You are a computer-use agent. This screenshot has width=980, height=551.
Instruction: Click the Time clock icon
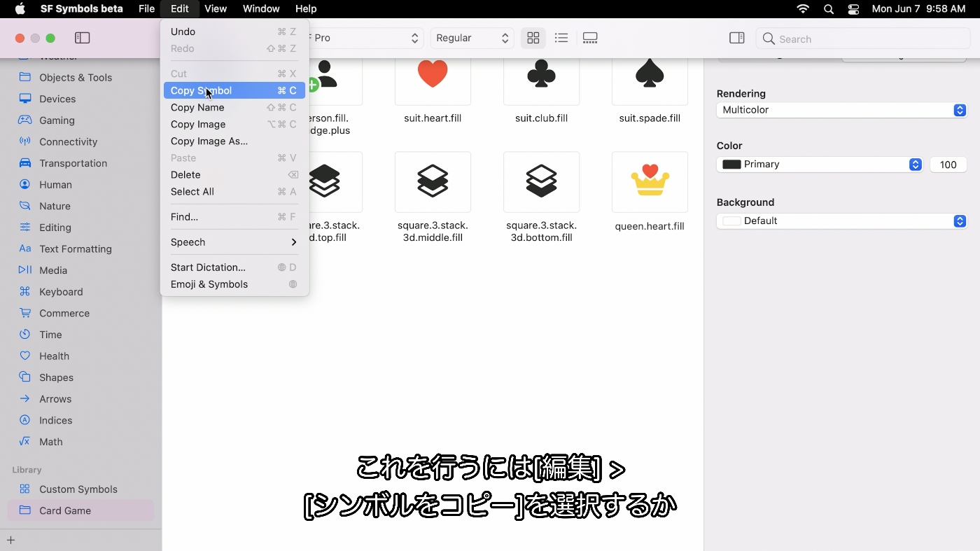click(25, 334)
